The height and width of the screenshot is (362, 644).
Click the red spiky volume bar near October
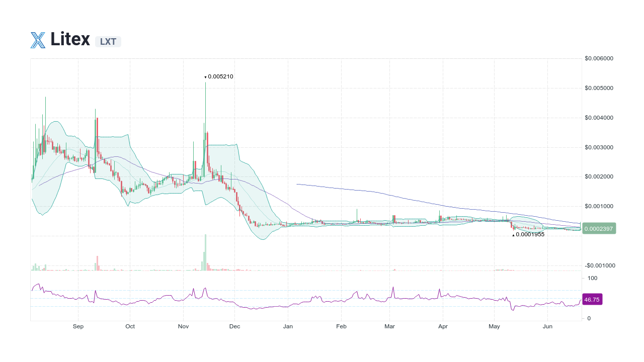97,261
